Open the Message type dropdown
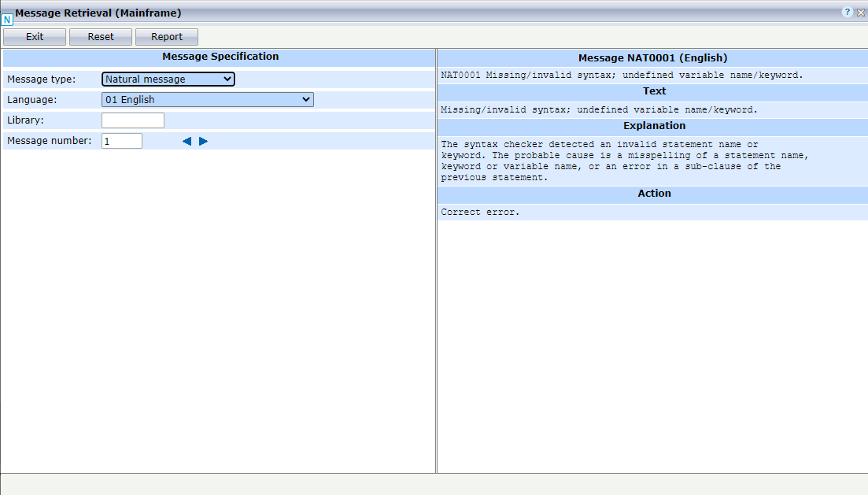The width and height of the screenshot is (868, 495). (227, 79)
